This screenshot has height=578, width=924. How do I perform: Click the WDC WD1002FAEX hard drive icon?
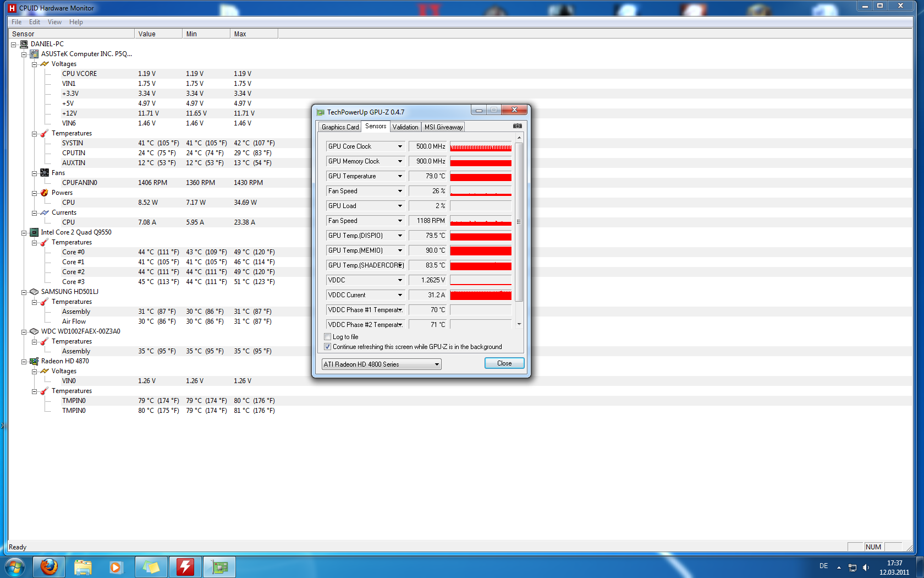[x=34, y=331]
